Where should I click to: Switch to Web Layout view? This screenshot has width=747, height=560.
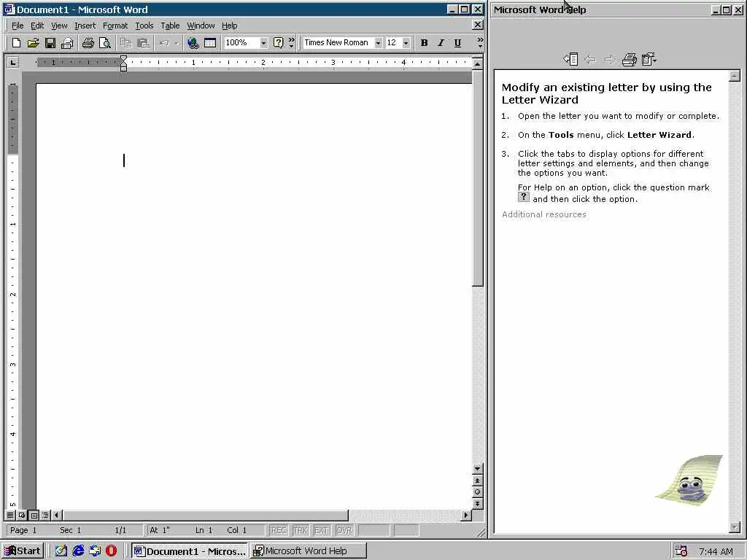click(22, 516)
